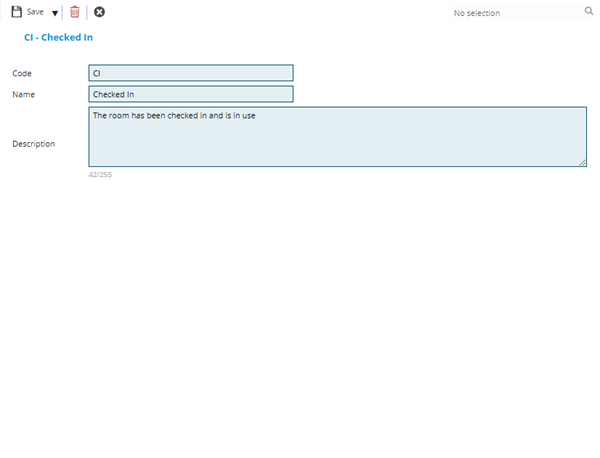
Task: Click the Code field label
Action: pos(21,73)
